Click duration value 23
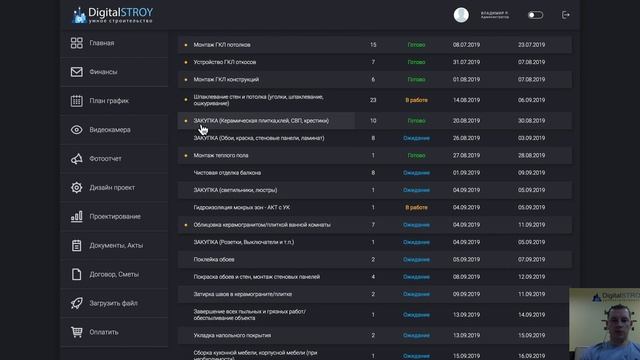The width and height of the screenshot is (640, 360). click(x=373, y=100)
